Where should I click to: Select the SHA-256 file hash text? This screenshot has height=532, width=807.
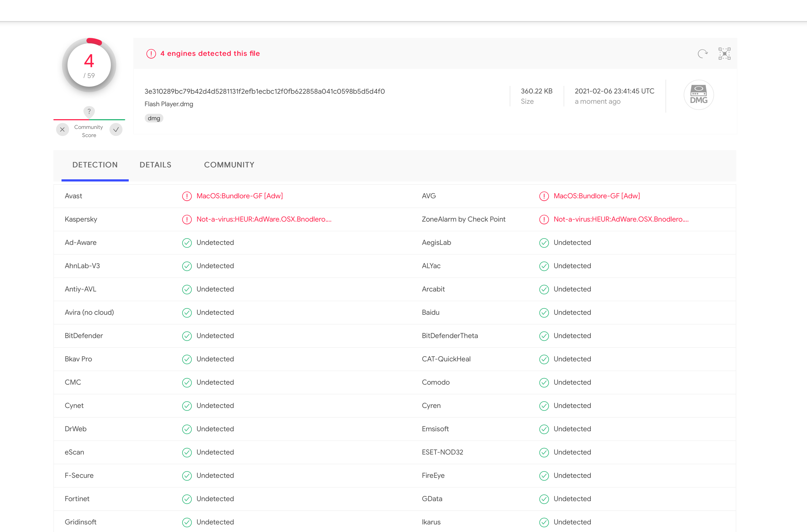coord(264,91)
